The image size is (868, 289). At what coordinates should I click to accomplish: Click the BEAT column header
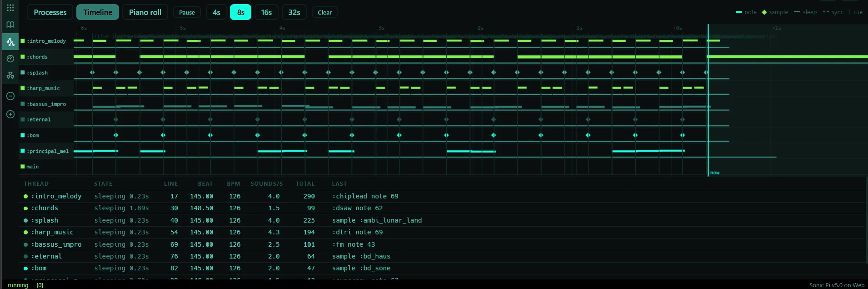(x=205, y=184)
